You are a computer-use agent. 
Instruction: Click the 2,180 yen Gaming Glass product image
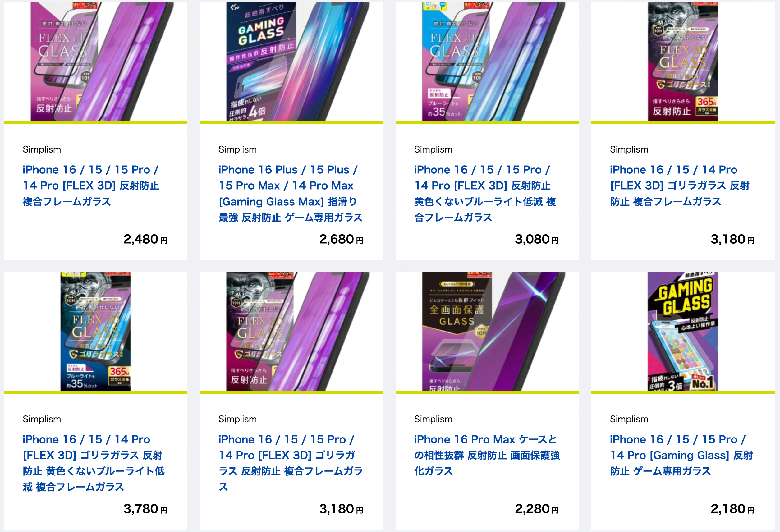coord(683,331)
